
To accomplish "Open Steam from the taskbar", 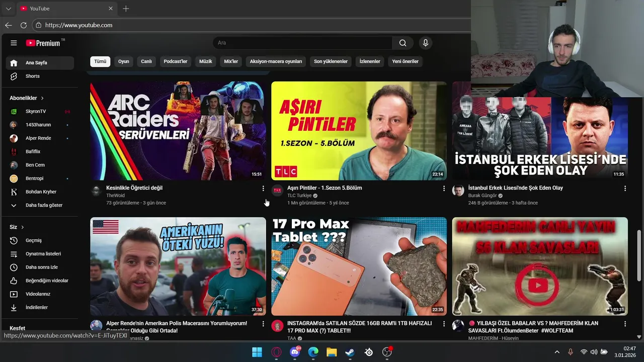I will [350, 352].
